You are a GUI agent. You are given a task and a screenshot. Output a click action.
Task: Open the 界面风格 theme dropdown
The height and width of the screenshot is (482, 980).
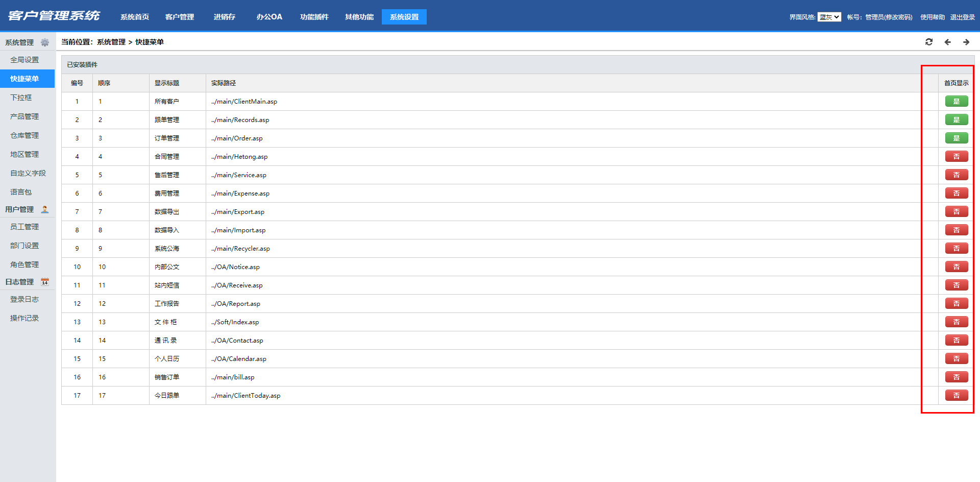[x=829, y=17]
